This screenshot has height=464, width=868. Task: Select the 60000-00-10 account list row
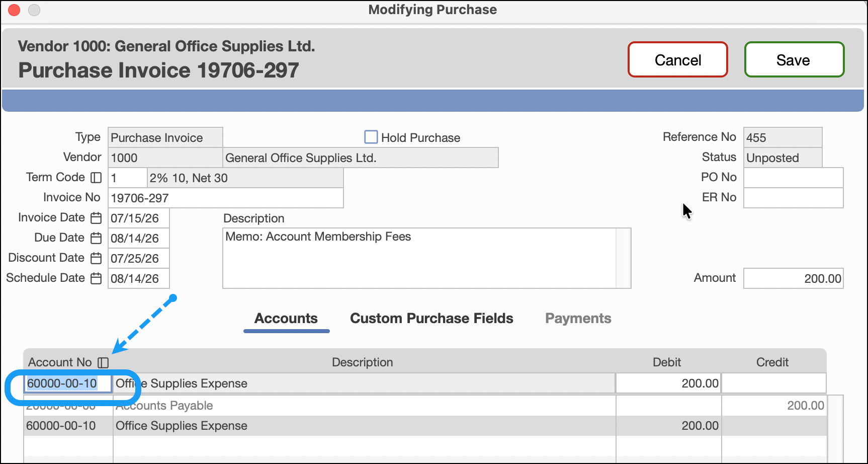click(x=425, y=426)
